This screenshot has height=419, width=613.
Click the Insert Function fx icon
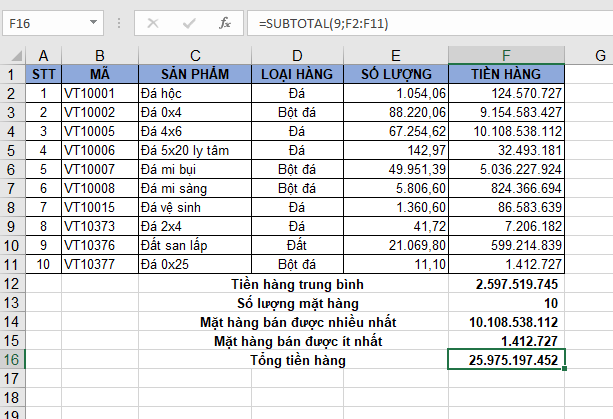(x=225, y=22)
